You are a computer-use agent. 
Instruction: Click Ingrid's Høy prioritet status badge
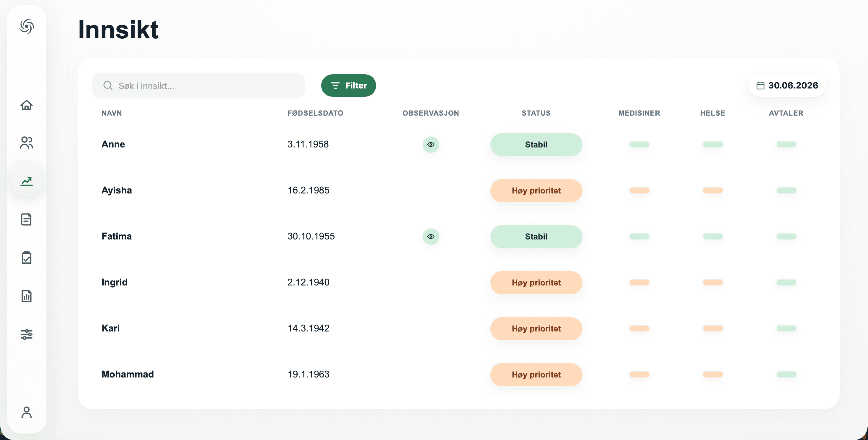coord(536,283)
